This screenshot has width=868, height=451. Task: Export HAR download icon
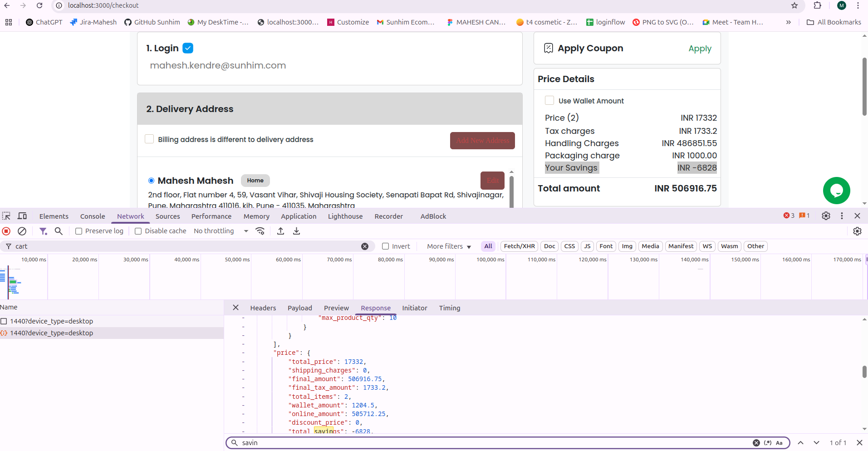pyautogui.click(x=296, y=231)
